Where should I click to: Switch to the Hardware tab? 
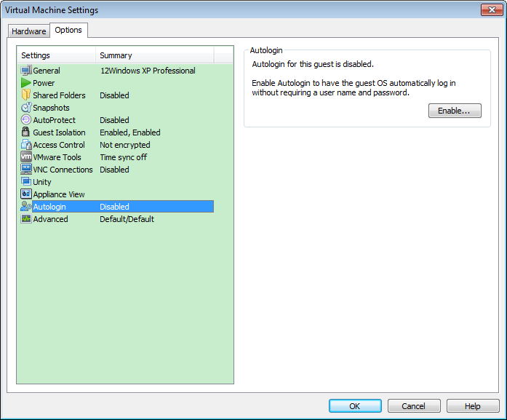[x=29, y=31]
